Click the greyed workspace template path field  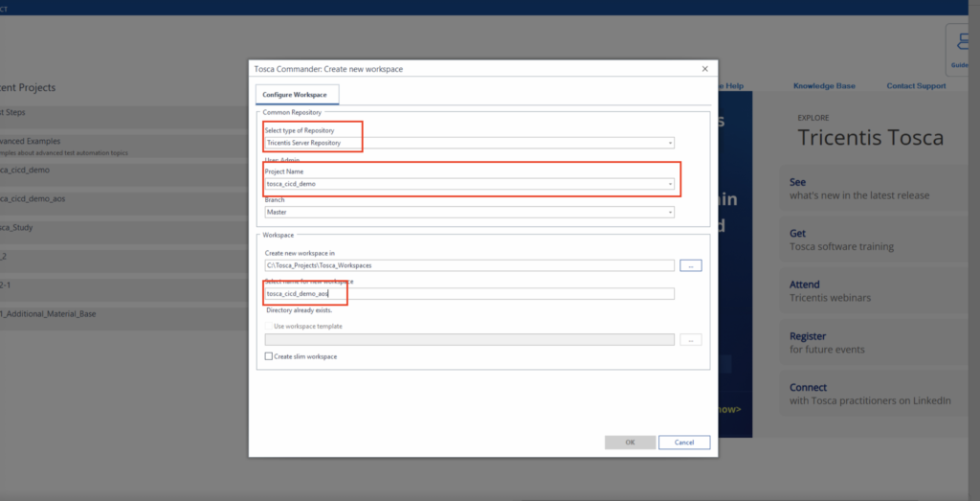pyautogui.click(x=469, y=340)
